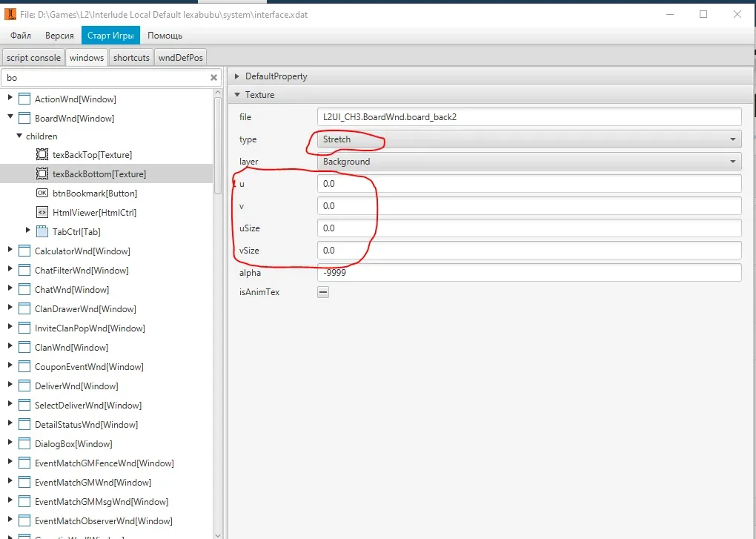Open the Помощь menu
The image size is (756, 539).
pyautogui.click(x=165, y=36)
